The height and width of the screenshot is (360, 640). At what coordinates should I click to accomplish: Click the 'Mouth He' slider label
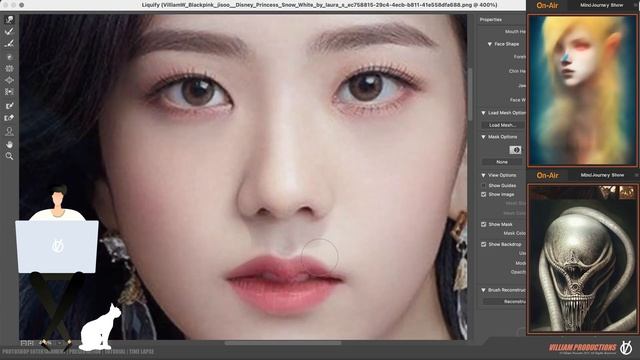pos(515,31)
